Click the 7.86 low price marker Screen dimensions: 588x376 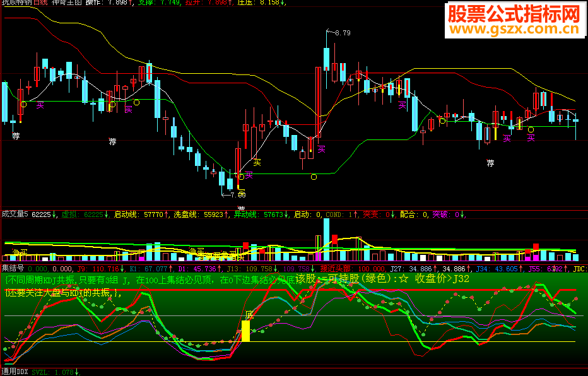click(x=238, y=194)
